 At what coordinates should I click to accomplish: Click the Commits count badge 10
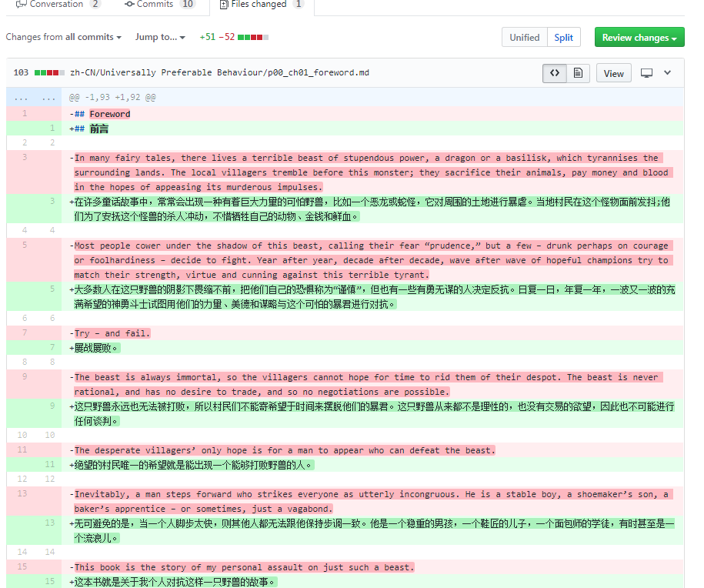[x=188, y=4]
